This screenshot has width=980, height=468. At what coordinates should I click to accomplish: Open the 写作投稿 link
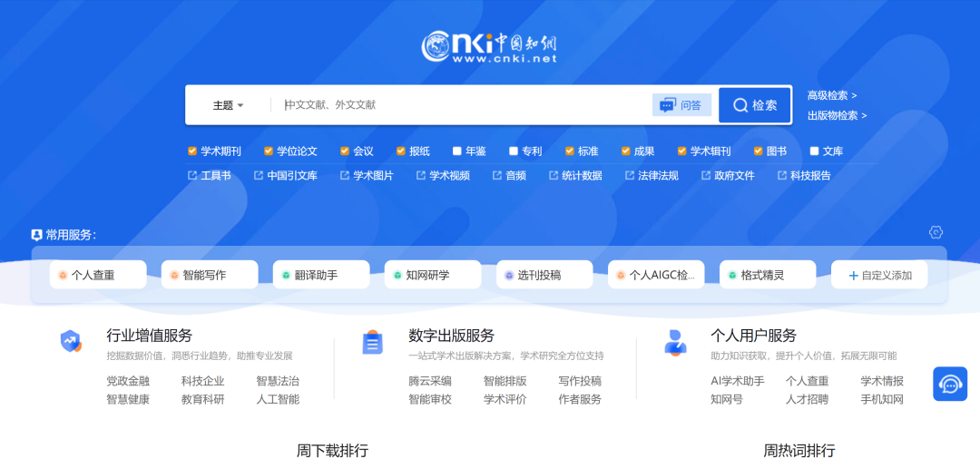coord(580,381)
